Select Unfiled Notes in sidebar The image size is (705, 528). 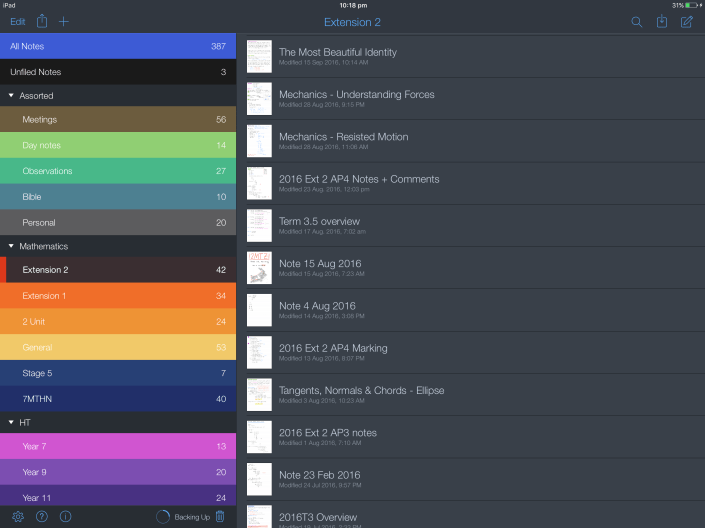pyautogui.click(x=118, y=72)
